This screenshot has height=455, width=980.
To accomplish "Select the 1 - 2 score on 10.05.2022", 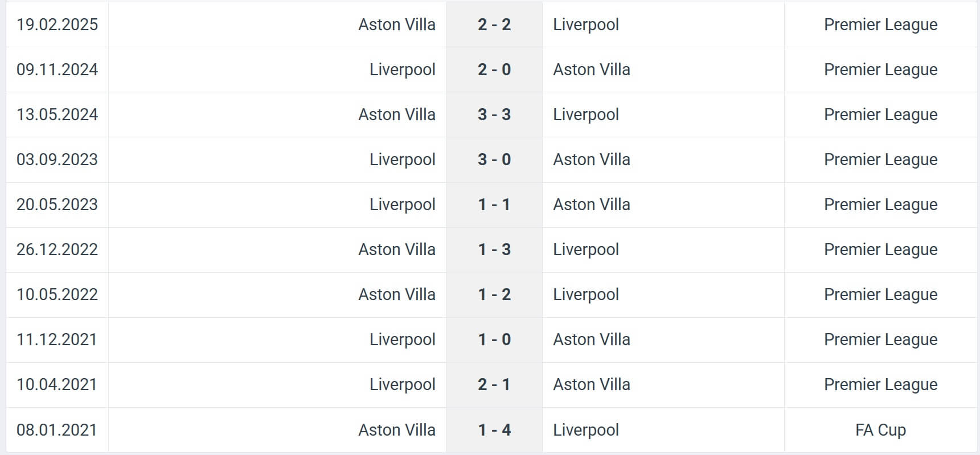I will point(494,294).
